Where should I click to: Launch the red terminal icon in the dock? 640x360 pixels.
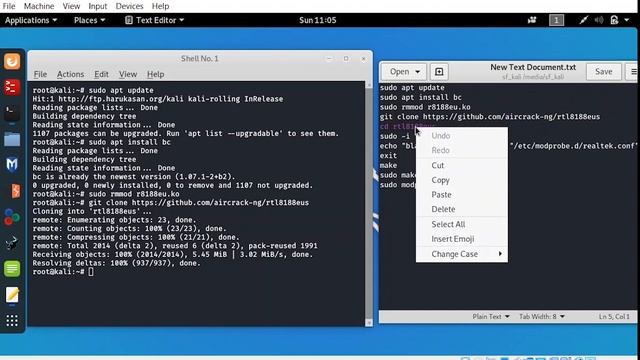pyautogui.click(x=12, y=87)
